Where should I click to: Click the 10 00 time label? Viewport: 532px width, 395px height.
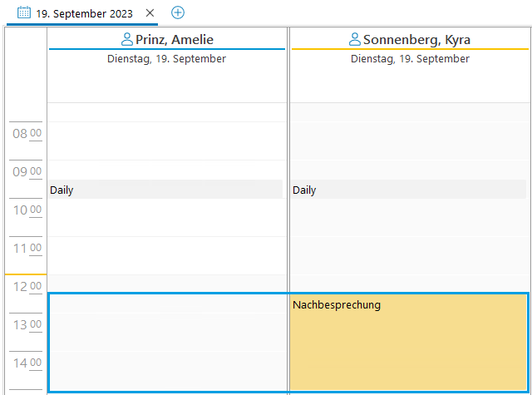[x=27, y=210]
